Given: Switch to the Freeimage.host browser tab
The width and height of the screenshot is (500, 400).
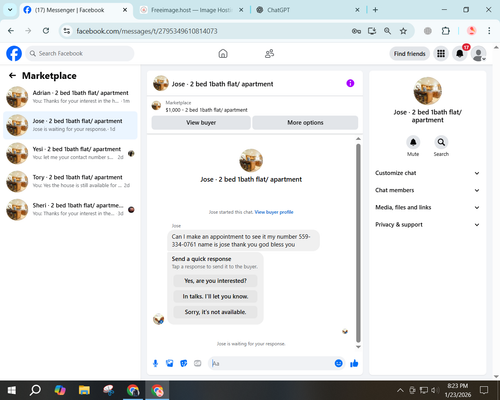Looking at the screenshot, I should 191,10.
